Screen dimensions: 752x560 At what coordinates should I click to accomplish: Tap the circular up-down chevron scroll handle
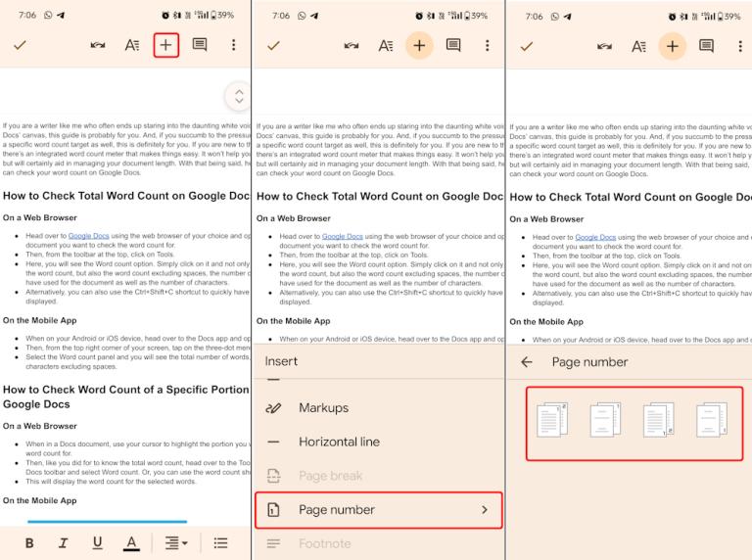[238, 96]
